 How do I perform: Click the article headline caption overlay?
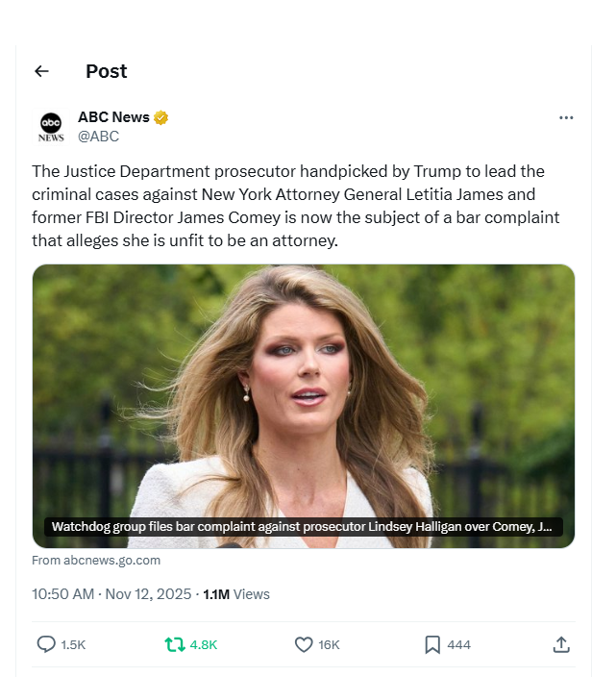(304, 527)
